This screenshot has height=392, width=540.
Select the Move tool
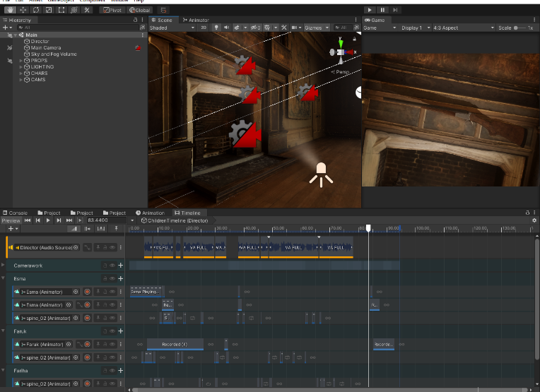(x=23, y=10)
